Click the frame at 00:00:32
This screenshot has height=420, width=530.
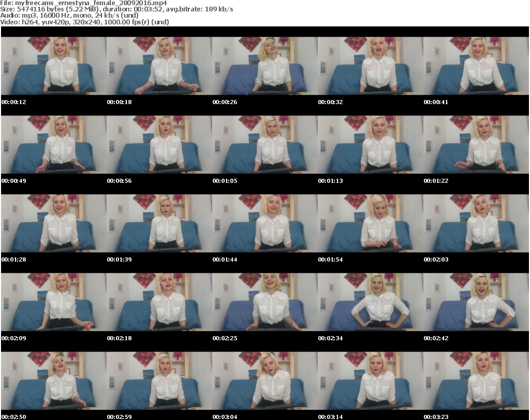pos(371,66)
